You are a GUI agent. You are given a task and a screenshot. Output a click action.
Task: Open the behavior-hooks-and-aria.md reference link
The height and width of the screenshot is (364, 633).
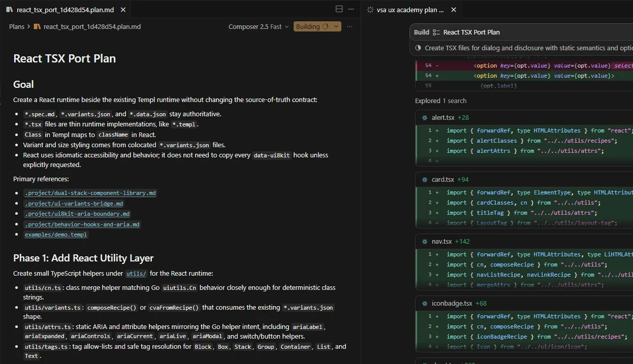pos(82,224)
